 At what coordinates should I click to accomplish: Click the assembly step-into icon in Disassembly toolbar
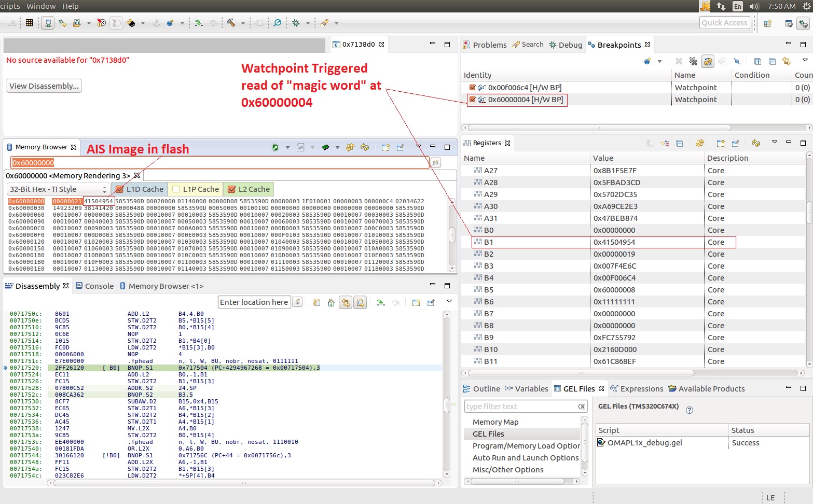[x=381, y=302]
